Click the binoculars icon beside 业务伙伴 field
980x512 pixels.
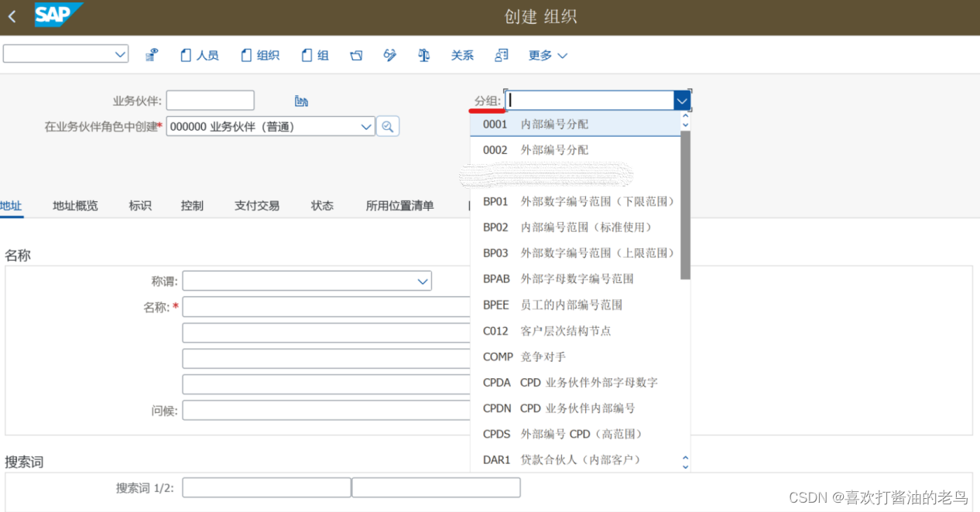click(x=301, y=100)
